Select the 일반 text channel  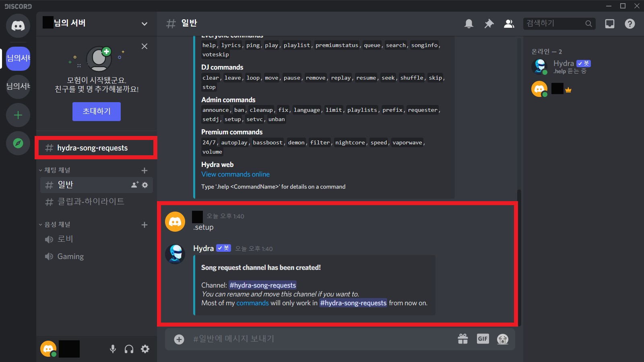[x=97, y=185]
